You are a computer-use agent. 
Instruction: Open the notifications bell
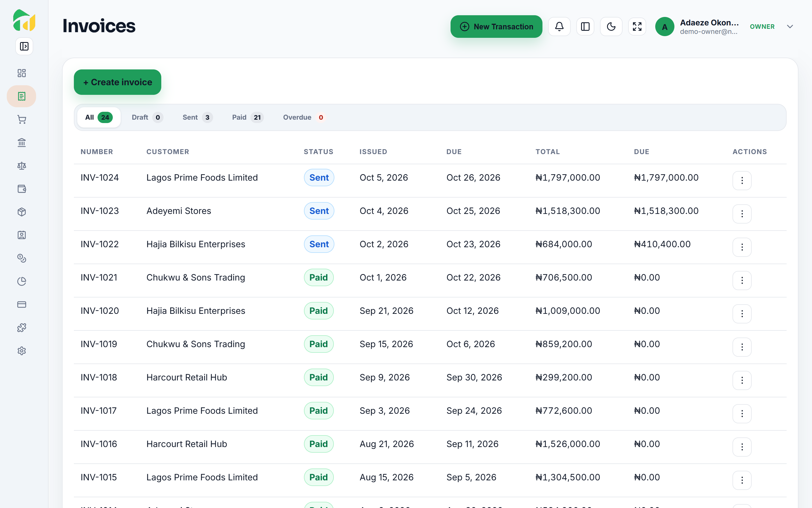coord(559,27)
